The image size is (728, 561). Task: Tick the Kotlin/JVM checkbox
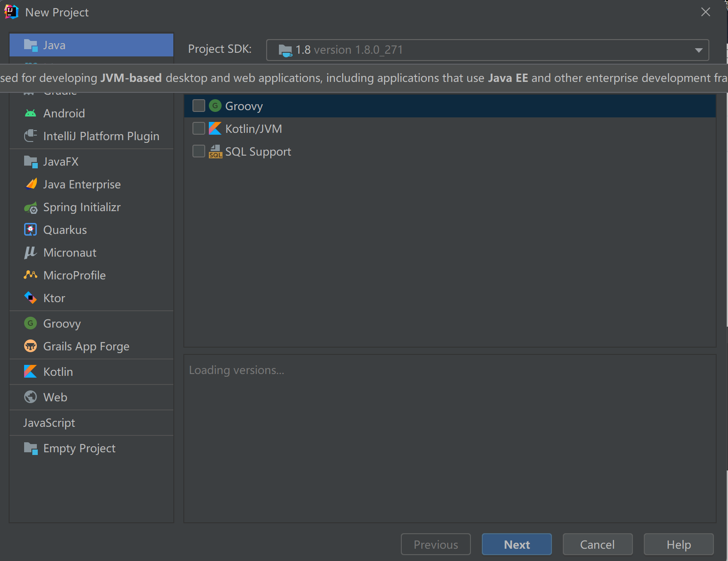click(199, 129)
